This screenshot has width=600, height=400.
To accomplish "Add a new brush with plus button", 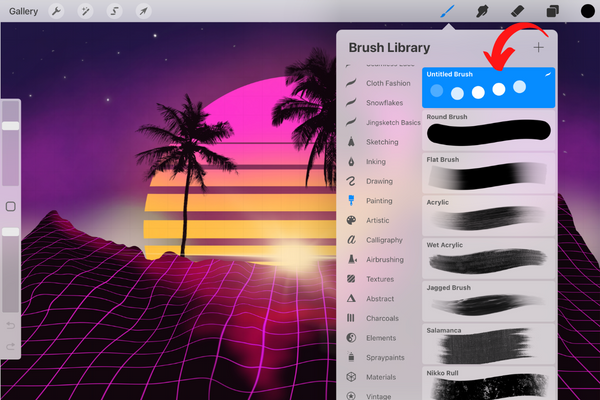I will [539, 47].
